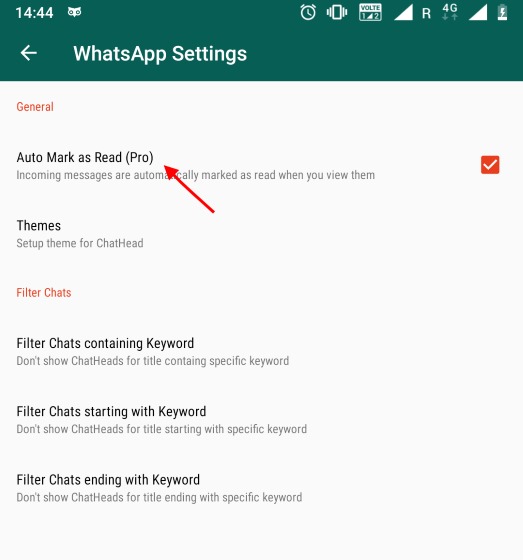Open Filter Chats containing Keyword
523x560 pixels.
tap(262, 351)
